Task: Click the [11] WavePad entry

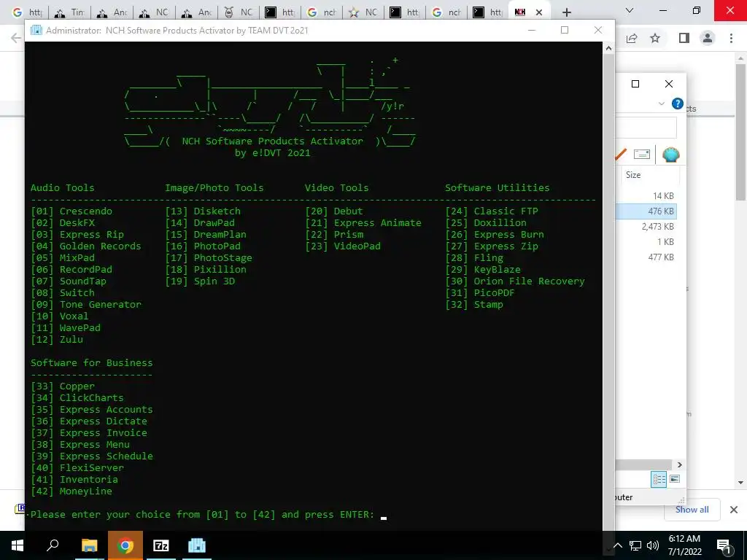Action: (x=66, y=327)
